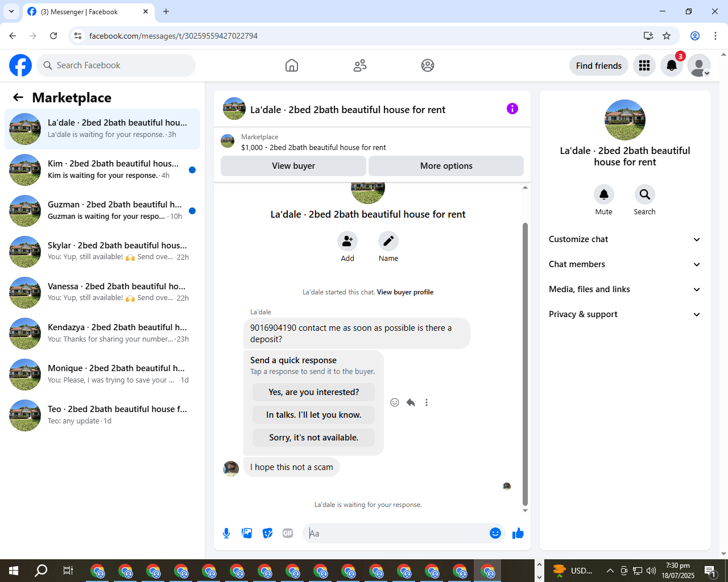Open Chrome three-dot menu
The height and width of the screenshot is (582, 728).
tap(715, 36)
